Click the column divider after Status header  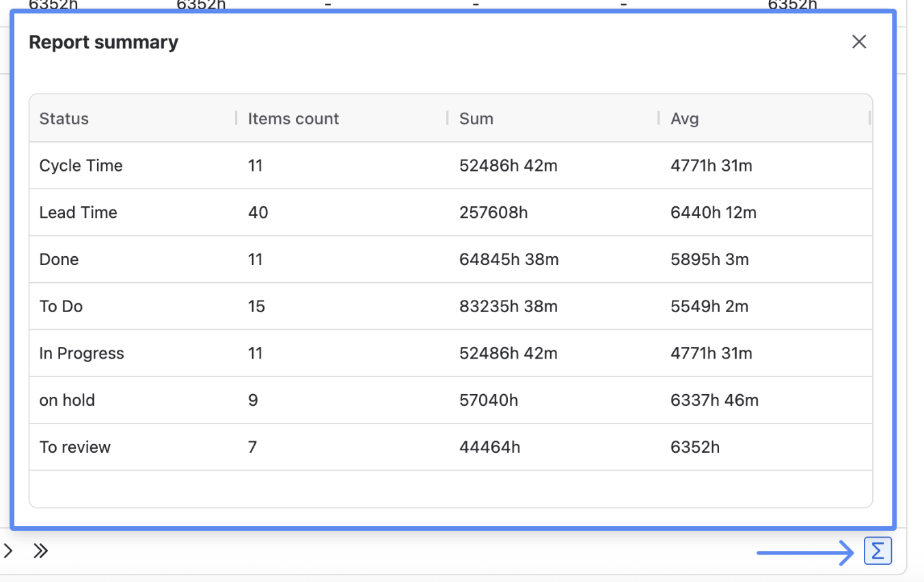236,118
